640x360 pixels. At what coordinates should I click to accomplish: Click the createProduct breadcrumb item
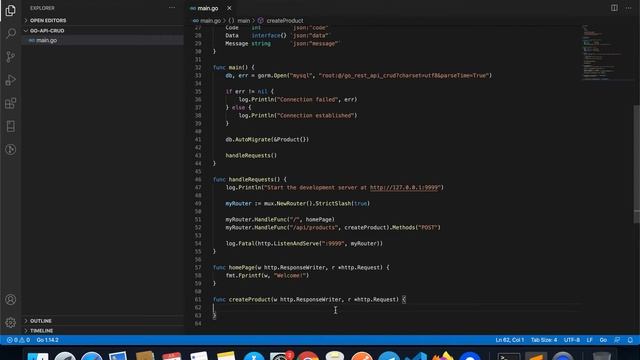click(x=284, y=20)
